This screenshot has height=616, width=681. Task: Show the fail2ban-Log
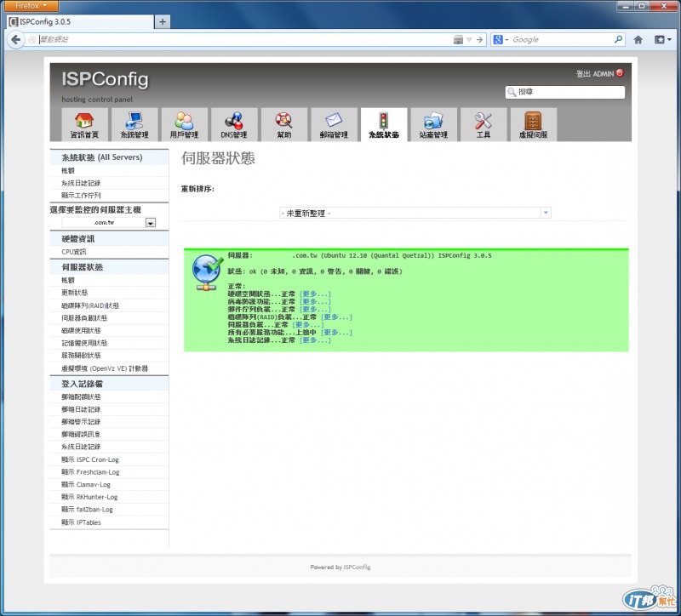(x=87, y=509)
